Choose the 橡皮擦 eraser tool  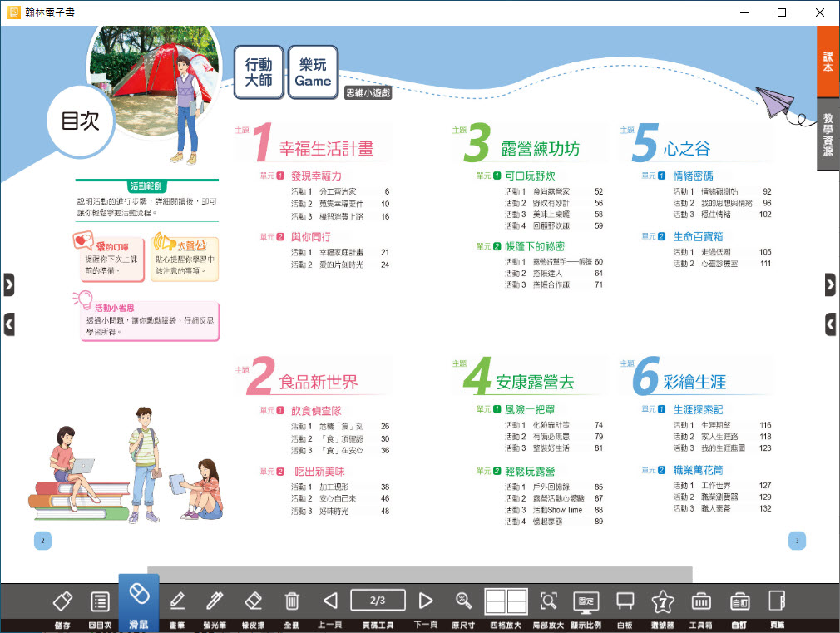pos(254,601)
